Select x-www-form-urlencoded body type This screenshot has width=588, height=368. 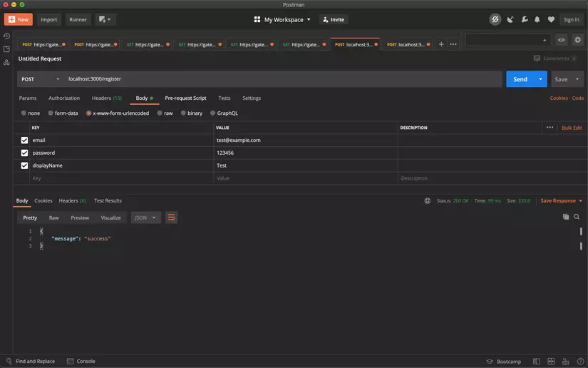click(118, 113)
